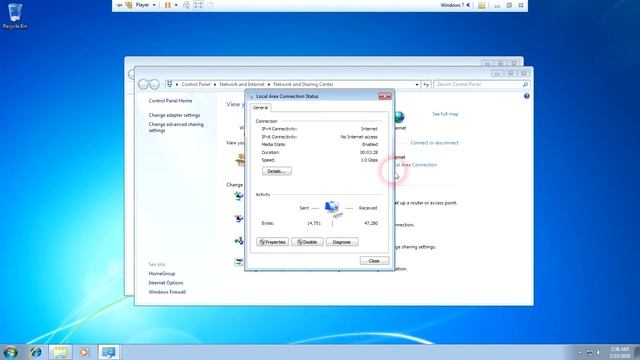This screenshot has width=640, height=360.
Task: Click the network tray icon
Action: point(589,352)
